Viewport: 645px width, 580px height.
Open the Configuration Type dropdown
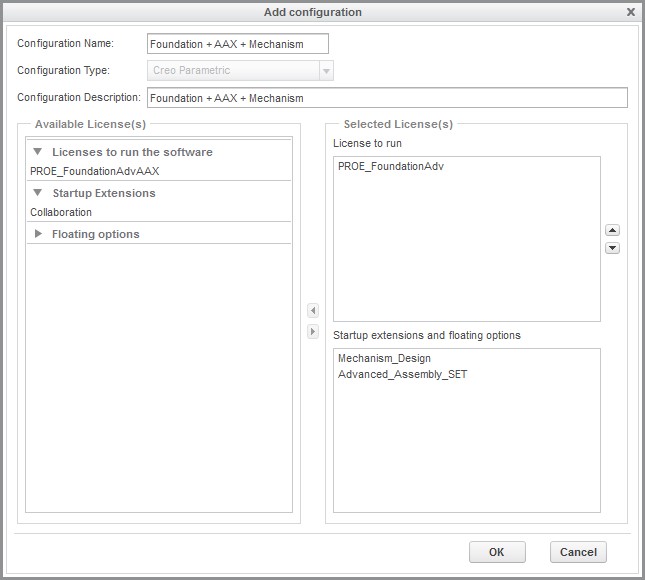click(x=326, y=71)
